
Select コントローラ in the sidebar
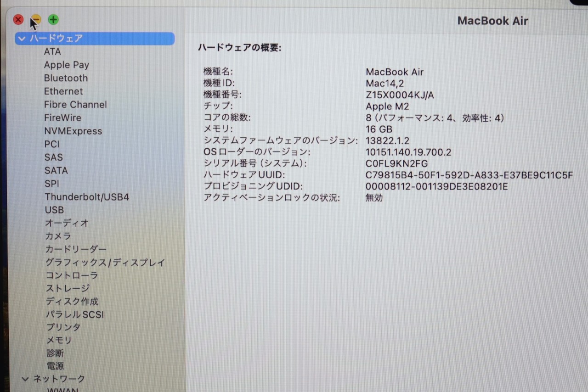[x=72, y=275]
